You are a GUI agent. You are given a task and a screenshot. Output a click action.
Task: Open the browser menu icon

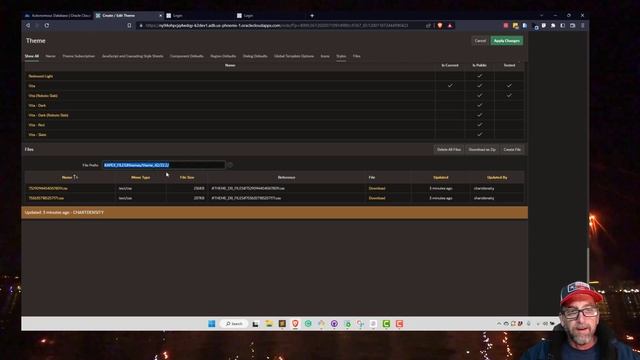pos(582,25)
